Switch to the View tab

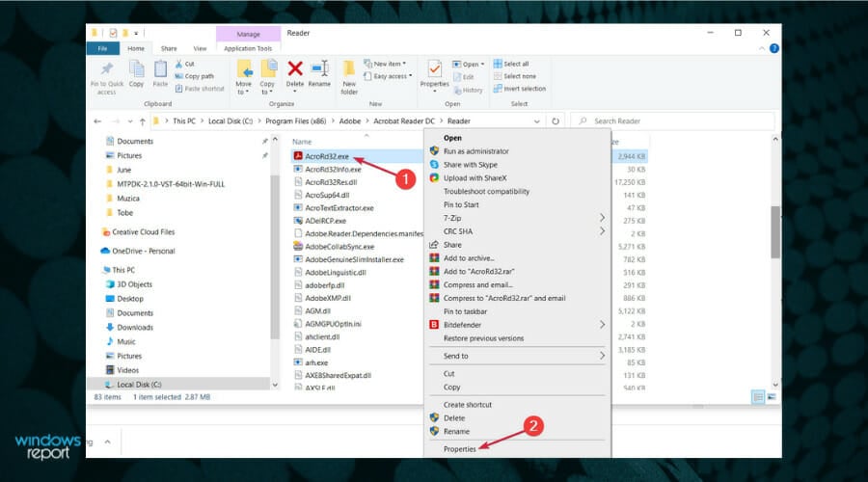(x=200, y=49)
